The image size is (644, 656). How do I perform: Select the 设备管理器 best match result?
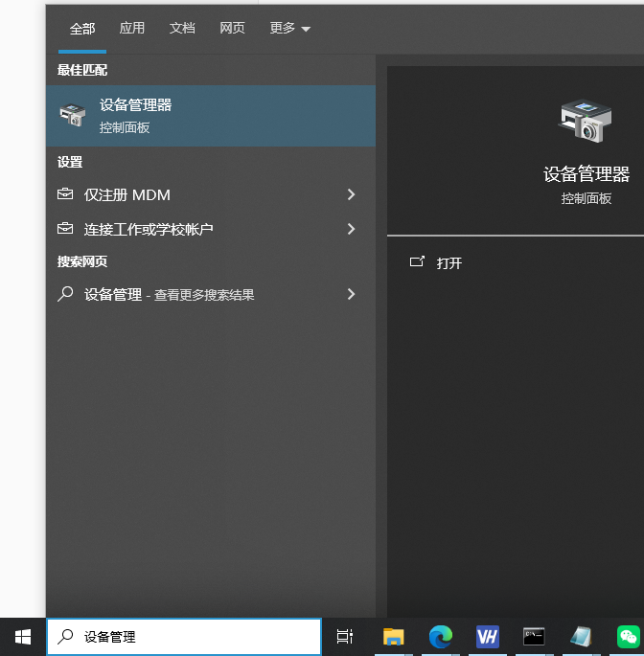click(211, 116)
